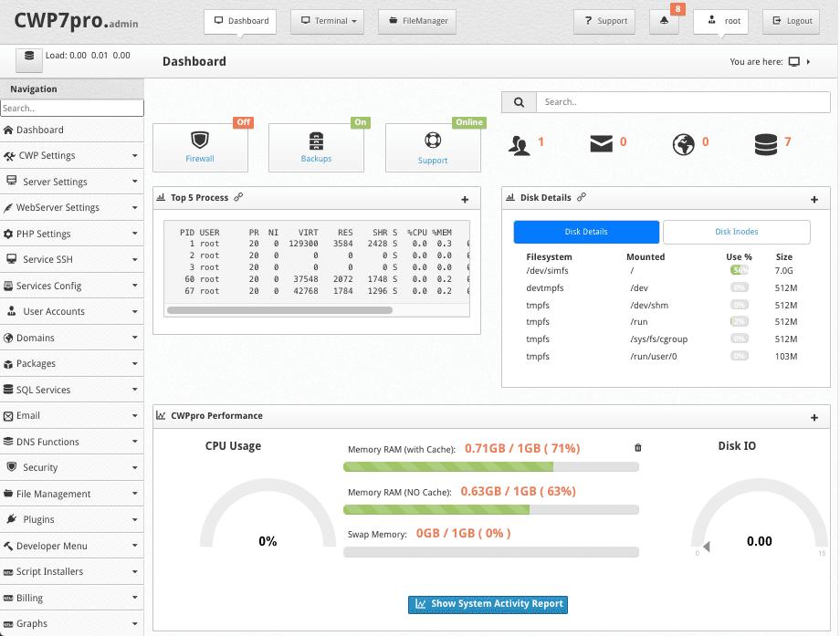Click the Logout button
The height and width of the screenshot is (636, 840).
coord(791,21)
